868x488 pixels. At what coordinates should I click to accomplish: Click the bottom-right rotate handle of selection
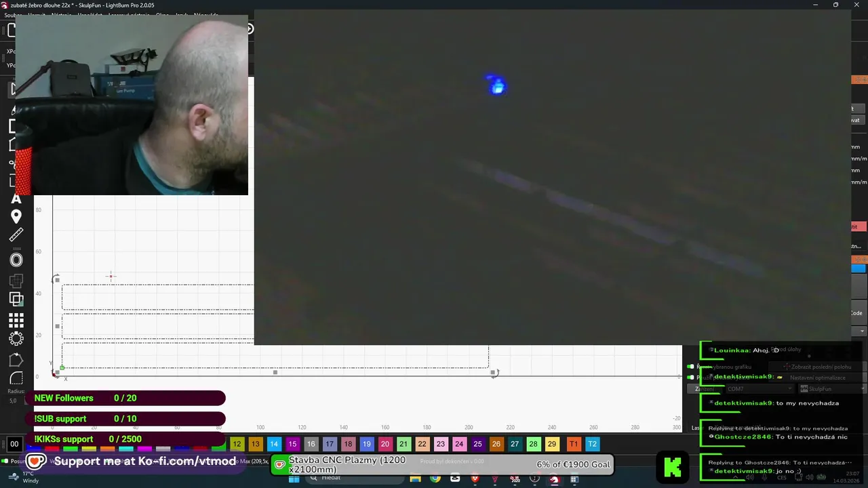[x=494, y=373]
